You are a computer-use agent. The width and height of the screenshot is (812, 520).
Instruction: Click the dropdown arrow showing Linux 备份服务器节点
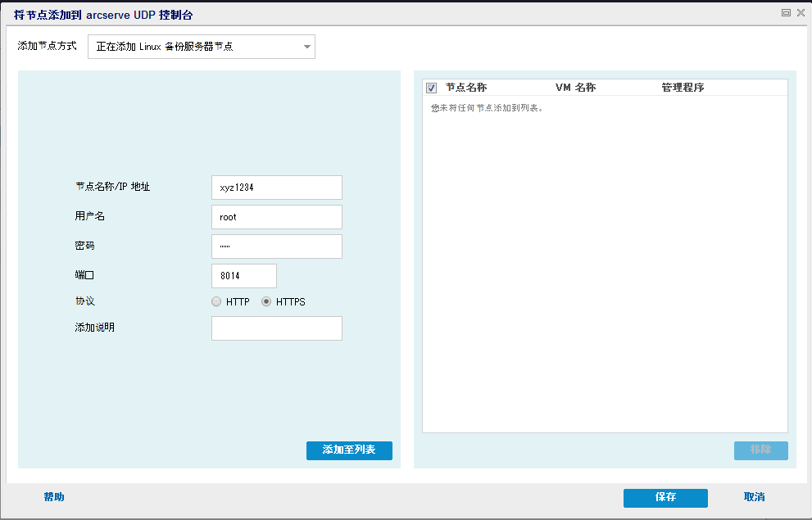pos(306,47)
